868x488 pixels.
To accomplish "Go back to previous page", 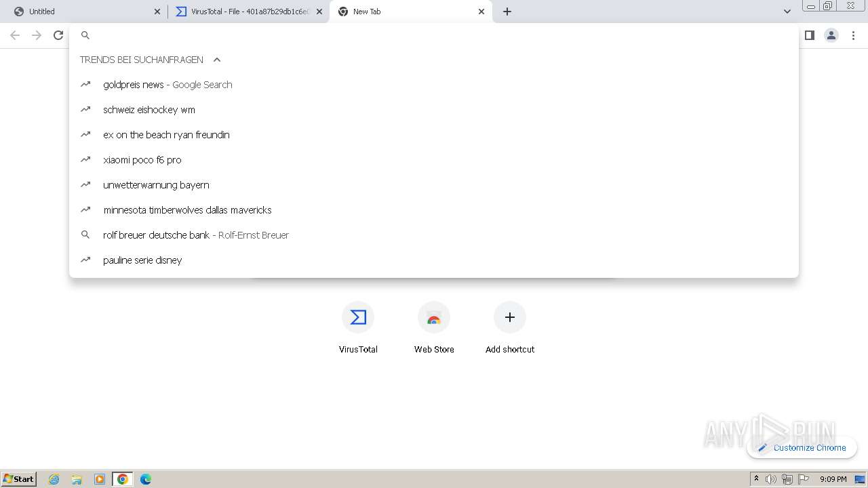I will (15, 35).
